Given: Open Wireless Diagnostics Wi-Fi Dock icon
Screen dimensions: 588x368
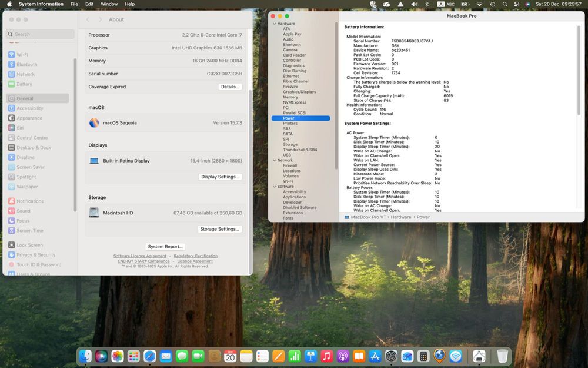Looking at the screenshot, I should 456,356.
